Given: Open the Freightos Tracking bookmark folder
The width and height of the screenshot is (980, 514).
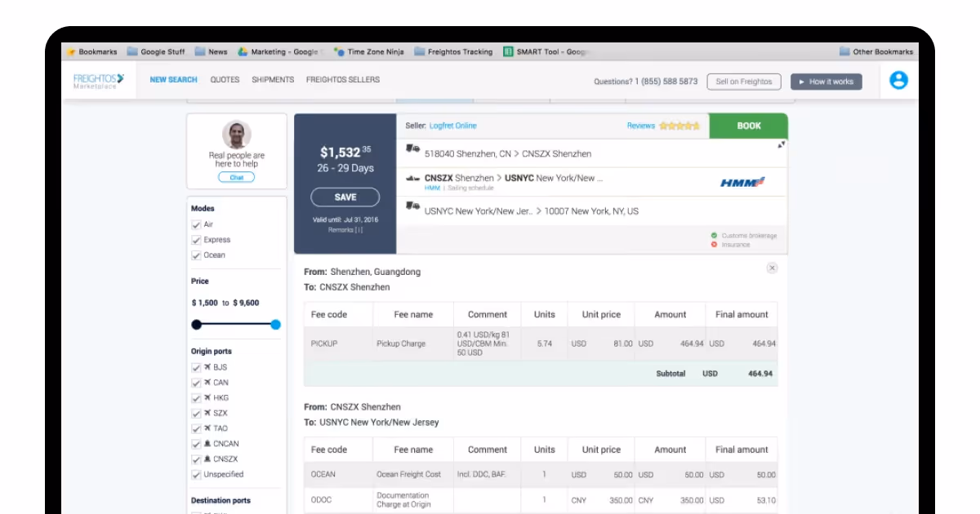Looking at the screenshot, I should coord(454,51).
